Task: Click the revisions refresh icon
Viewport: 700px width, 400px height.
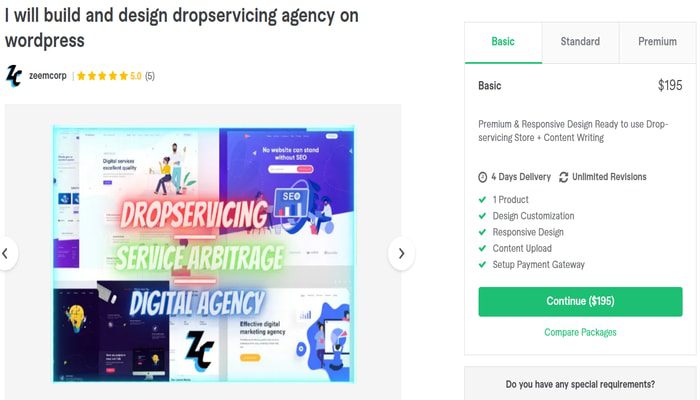Action: click(563, 177)
